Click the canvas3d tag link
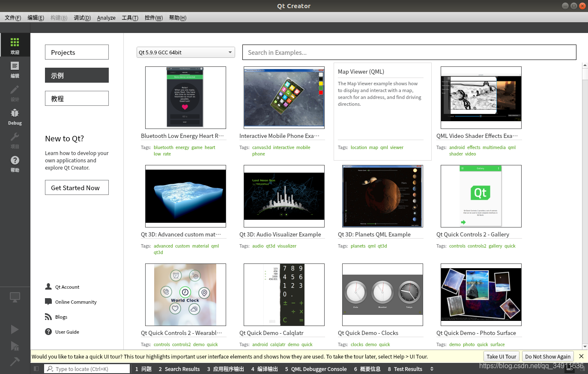Screen dimensions: 588x374 pos(261,147)
